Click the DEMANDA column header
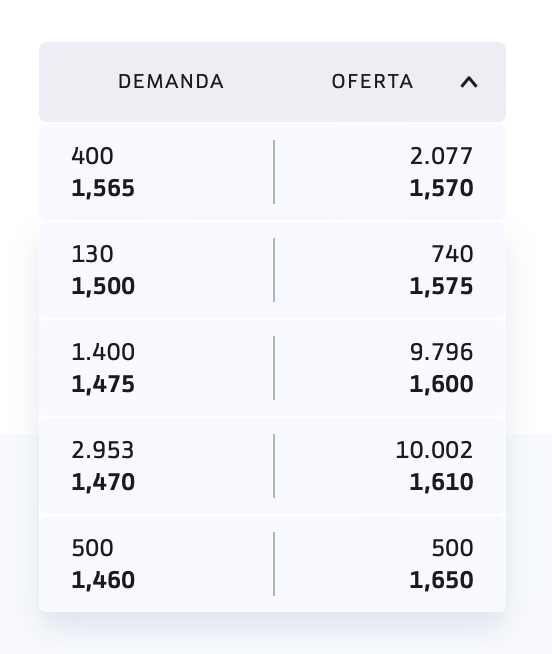The width and height of the screenshot is (552, 654). click(171, 82)
